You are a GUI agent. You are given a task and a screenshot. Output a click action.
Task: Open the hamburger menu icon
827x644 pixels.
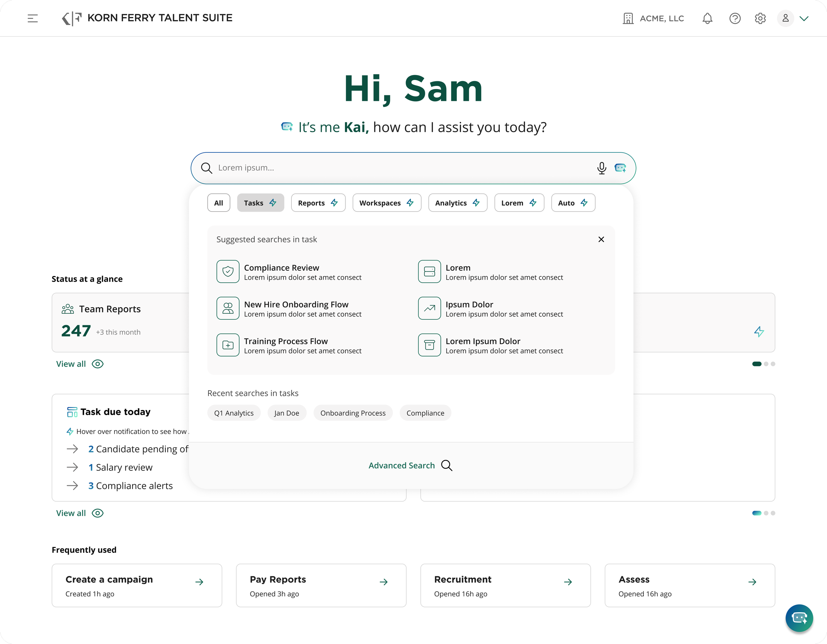[33, 18]
